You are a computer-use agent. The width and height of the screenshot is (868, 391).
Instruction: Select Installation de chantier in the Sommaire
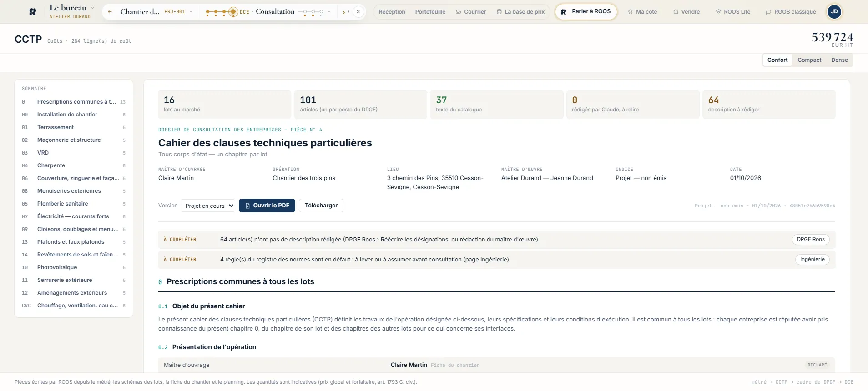point(74,115)
